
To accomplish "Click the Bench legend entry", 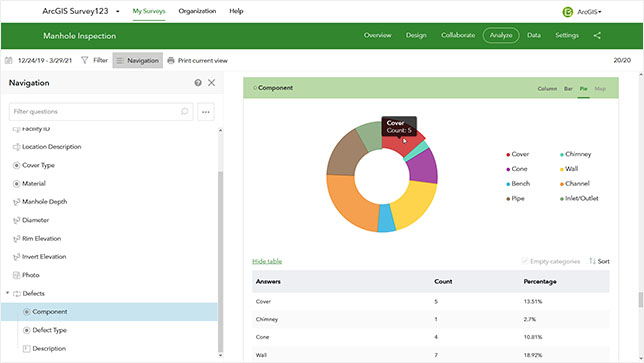I will click(x=518, y=184).
